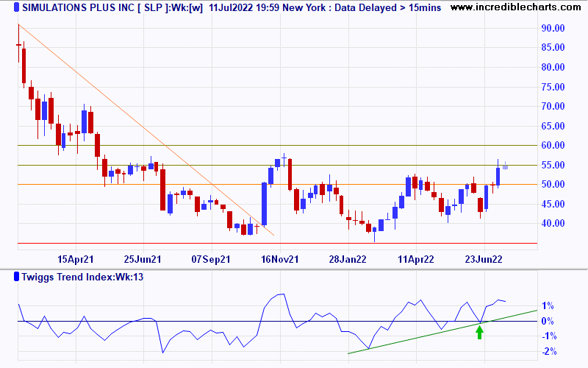Click the 75.00 price axis label
Image resolution: width=588 pixels, height=368 pixels.
pos(553,87)
